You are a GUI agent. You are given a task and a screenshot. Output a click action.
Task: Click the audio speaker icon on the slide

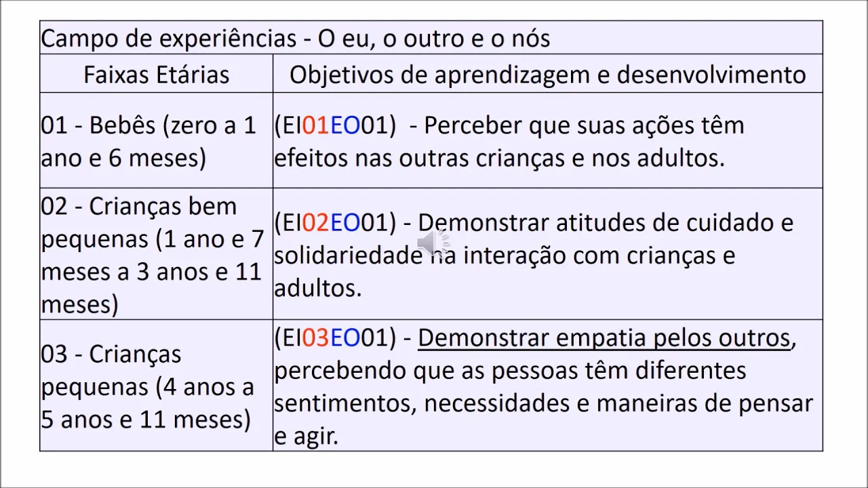tap(433, 243)
